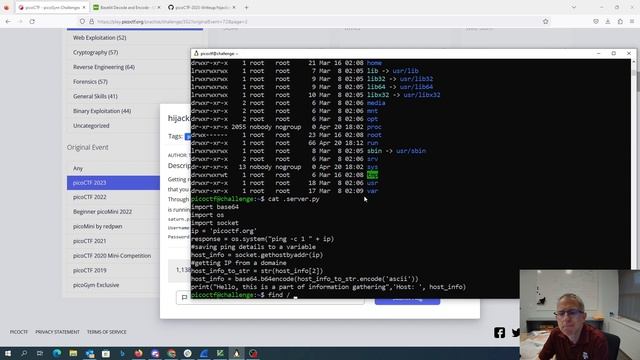Switch to picoCTF-2023 Writeup GitHub tab

tap(202, 7)
